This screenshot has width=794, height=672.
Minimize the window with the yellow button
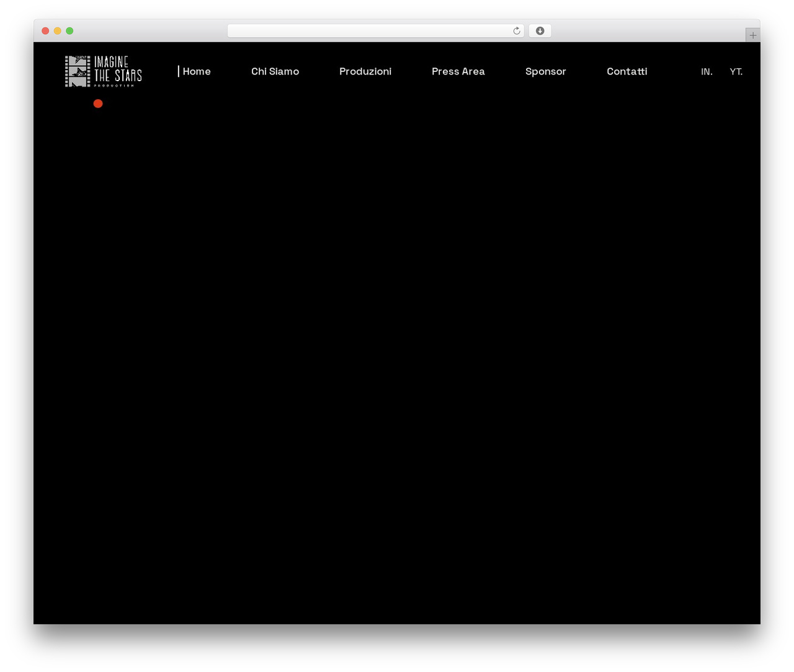(58, 31)
